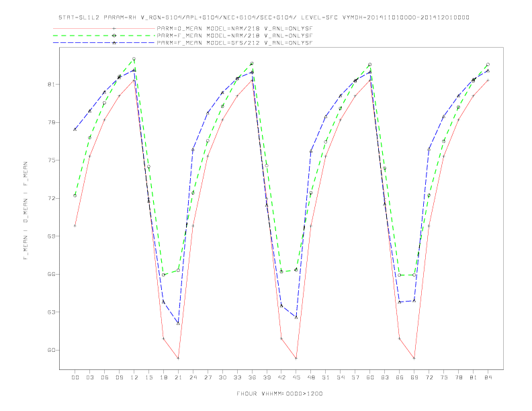The height and width of the screenshot is (411, 532).
Task: Click x-axis forecast hour label 57
Action: click(x=355, y=377)
